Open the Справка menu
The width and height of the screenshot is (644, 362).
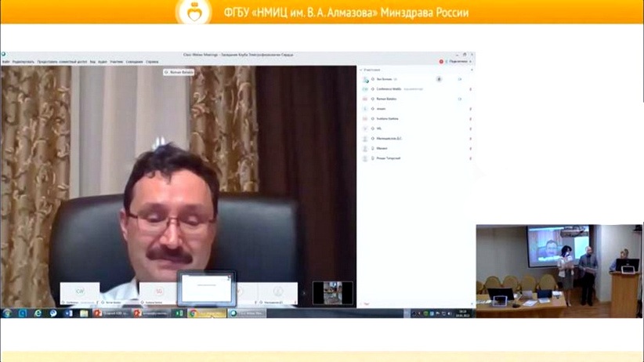click(x=152, y=61)
